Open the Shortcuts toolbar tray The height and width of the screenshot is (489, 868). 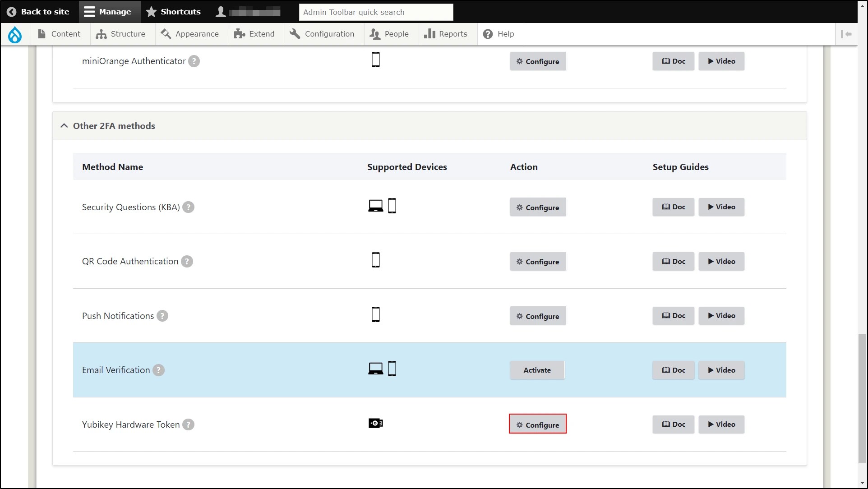pos(174,12)
